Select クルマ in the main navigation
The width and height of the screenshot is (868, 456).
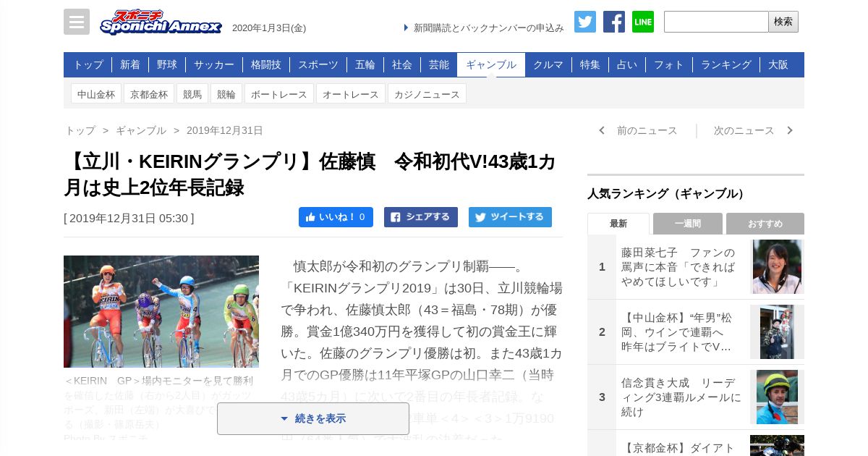click(x=548, y=64)
